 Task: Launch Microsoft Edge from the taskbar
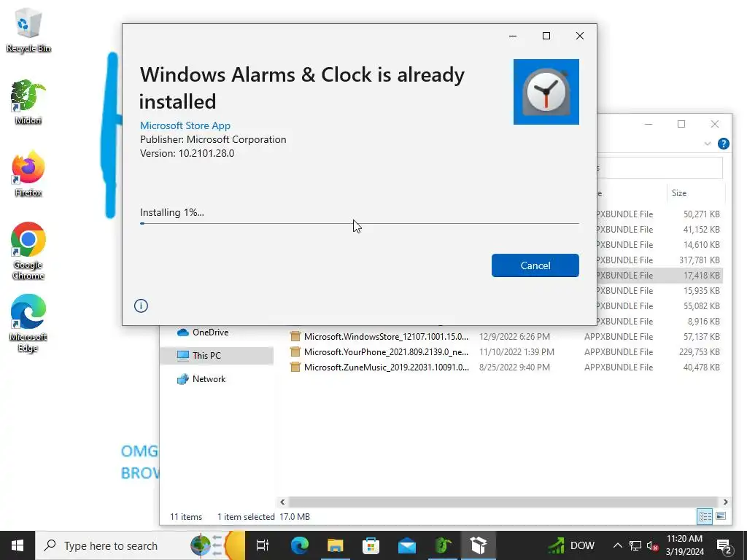[x=299, y=545]
